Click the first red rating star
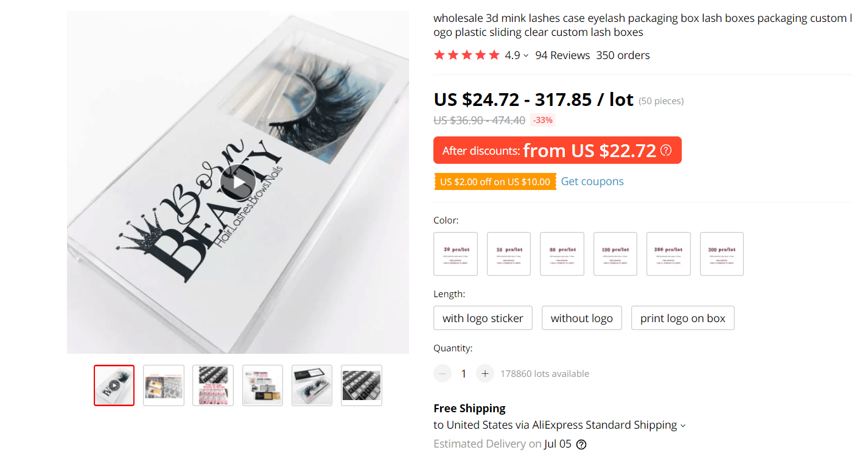The width and height of the screenshot is (868, 464). tap(439, 54)
